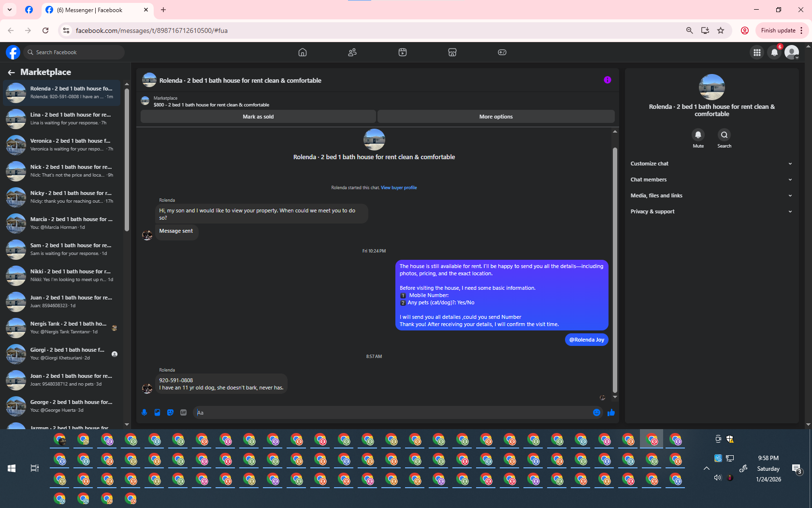The width and height of the screenshot is (812, 508).
Task: Open the emoji picker in message box
Action: 596,413
